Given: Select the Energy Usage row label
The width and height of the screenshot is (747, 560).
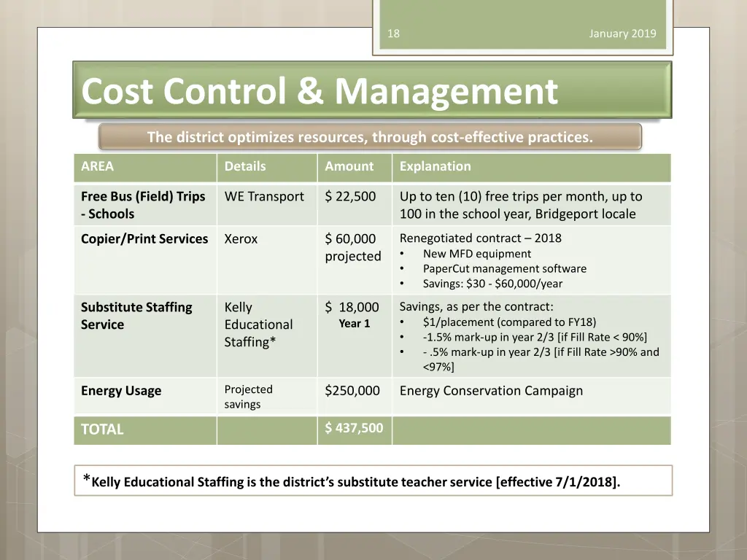Looking at the screenshot, I should (x=121, y=391).
